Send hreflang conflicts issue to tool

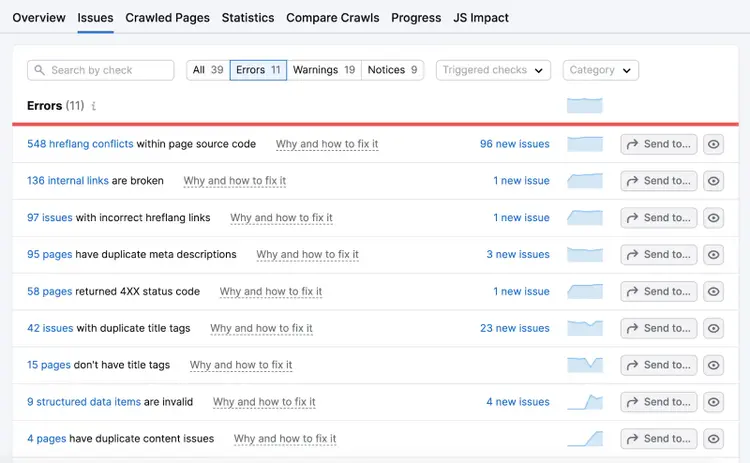point(659,144)
